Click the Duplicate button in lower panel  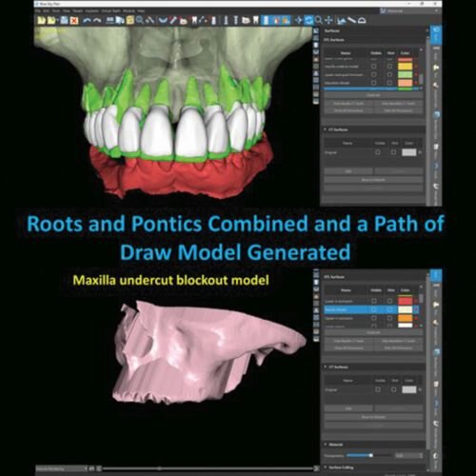tap(373, 332)
